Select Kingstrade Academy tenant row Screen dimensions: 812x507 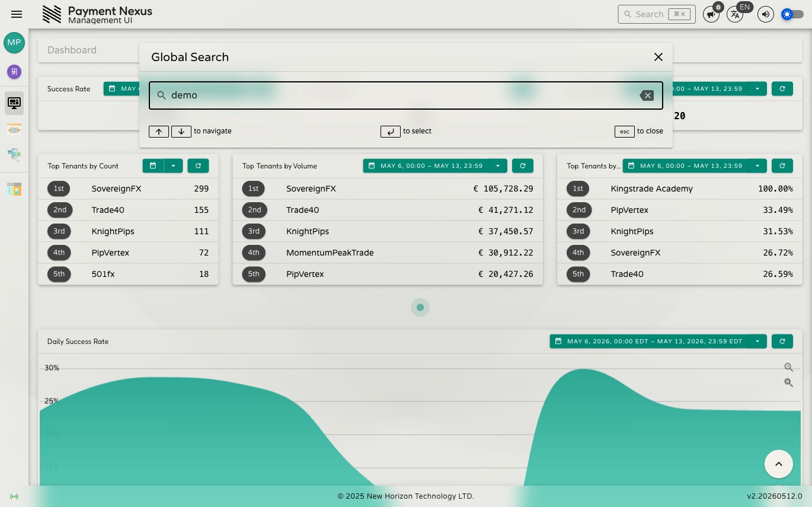point(680,189)
